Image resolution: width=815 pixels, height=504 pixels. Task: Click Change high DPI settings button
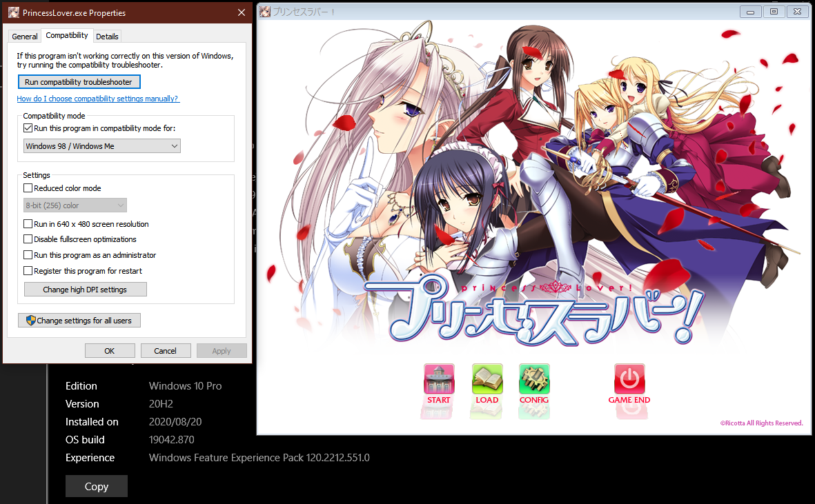coord(86,289)
